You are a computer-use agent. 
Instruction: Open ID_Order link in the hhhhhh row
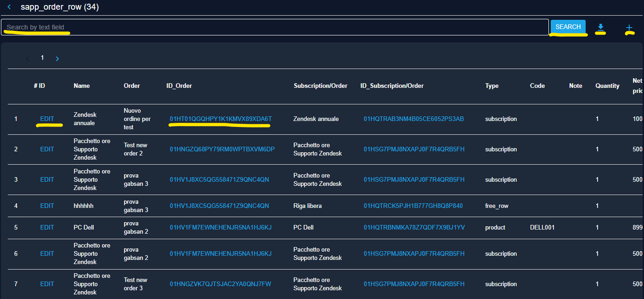click(219, 206)
